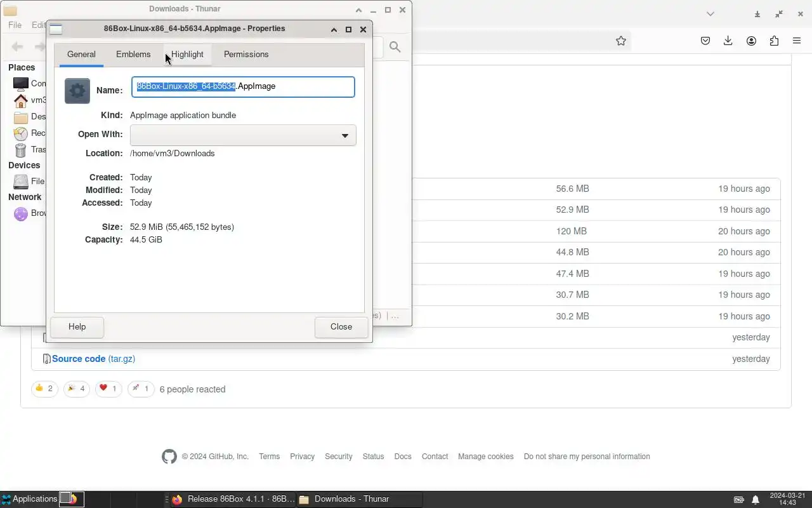Expand the Open With dropdown
This screenshot has height=508, width=812.
(243, 135)
